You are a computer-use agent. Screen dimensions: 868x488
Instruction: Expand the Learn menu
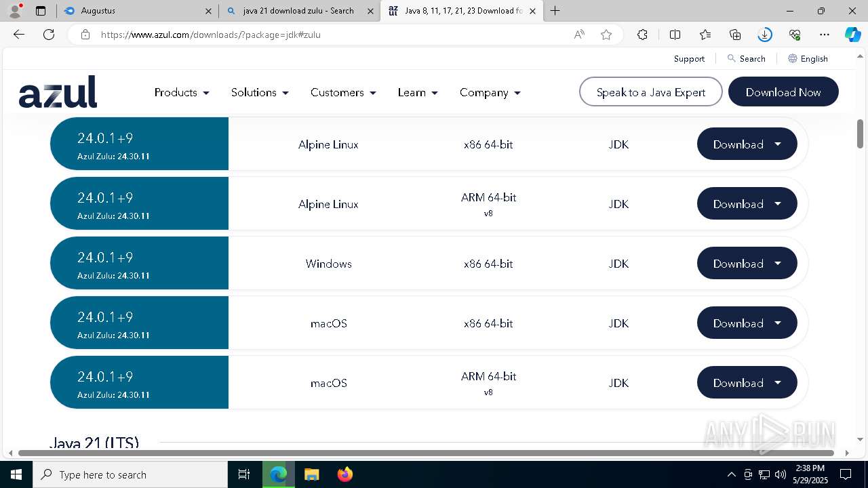418,92
